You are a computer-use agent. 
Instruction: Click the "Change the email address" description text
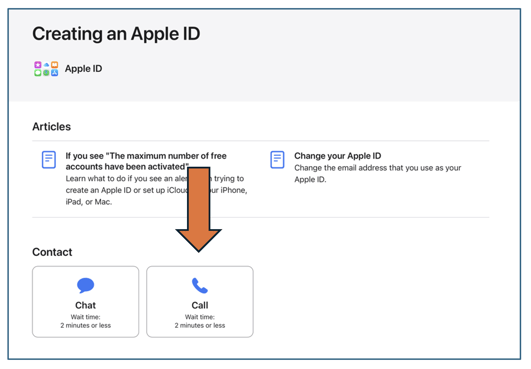tap(378, 174)
